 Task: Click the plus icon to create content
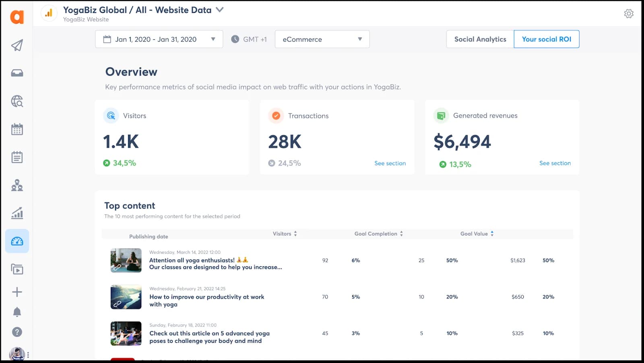point(17,292)
